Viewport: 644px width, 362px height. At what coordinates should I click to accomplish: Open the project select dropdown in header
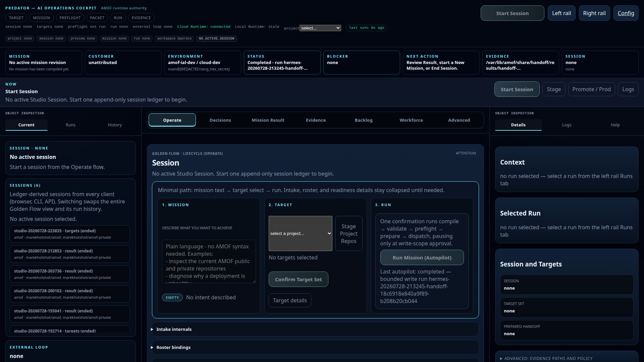click(320, 28)
